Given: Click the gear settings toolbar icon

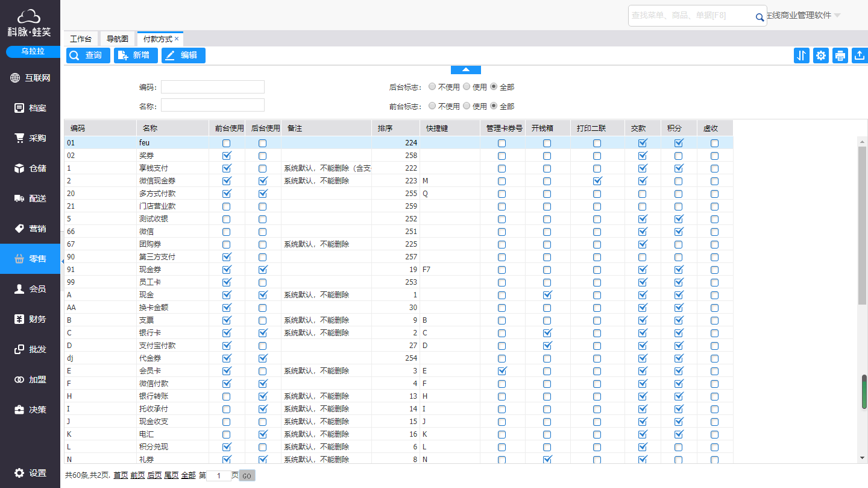Looking at the screenshot, I should click(821, 55).
